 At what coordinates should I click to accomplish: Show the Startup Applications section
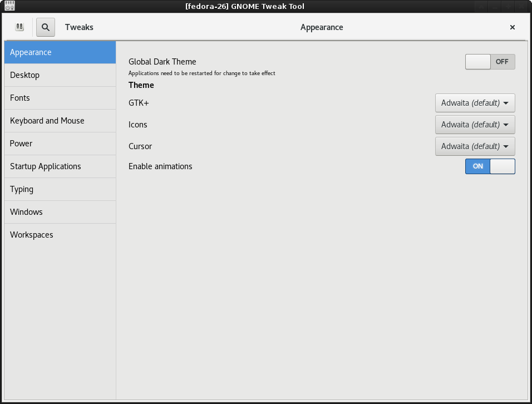pos(60,166)
